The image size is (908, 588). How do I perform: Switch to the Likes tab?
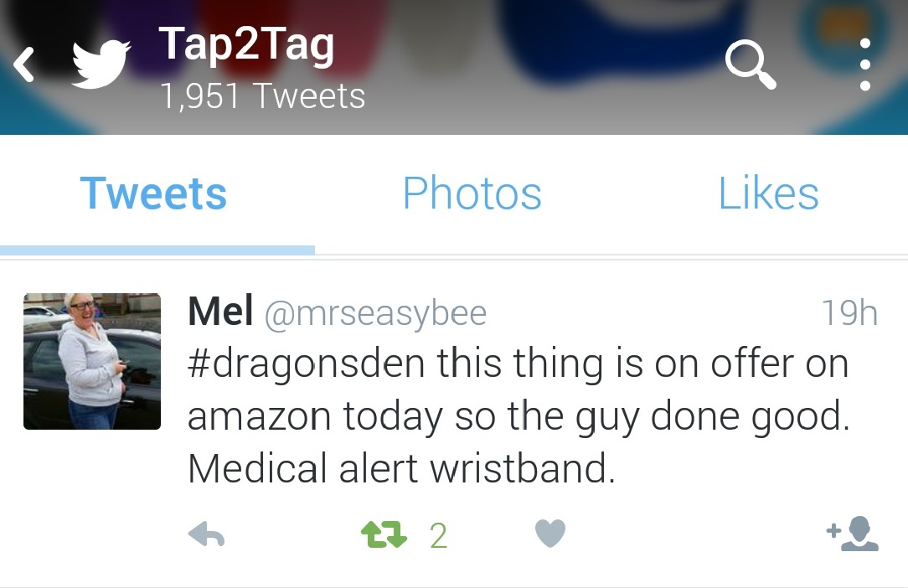pos(768,193)
